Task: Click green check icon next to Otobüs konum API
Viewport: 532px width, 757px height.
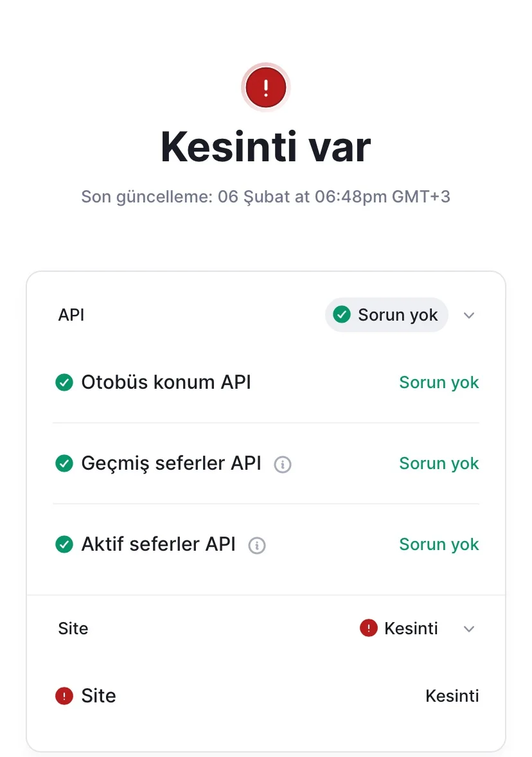Action: [x=64, y=383]
